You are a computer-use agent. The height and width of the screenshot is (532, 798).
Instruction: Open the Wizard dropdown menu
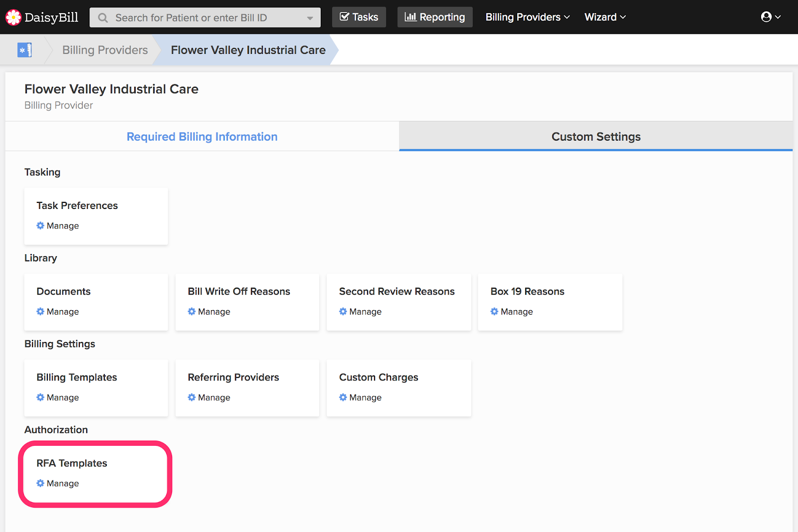pyautogui.click(x=605, y=17)
